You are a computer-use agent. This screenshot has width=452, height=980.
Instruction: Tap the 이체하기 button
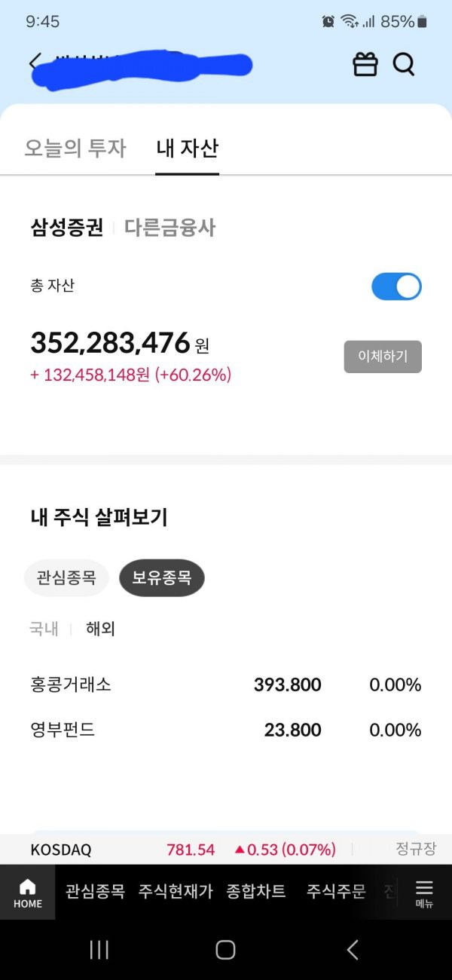pyautogui.click(x=383, y=357)
